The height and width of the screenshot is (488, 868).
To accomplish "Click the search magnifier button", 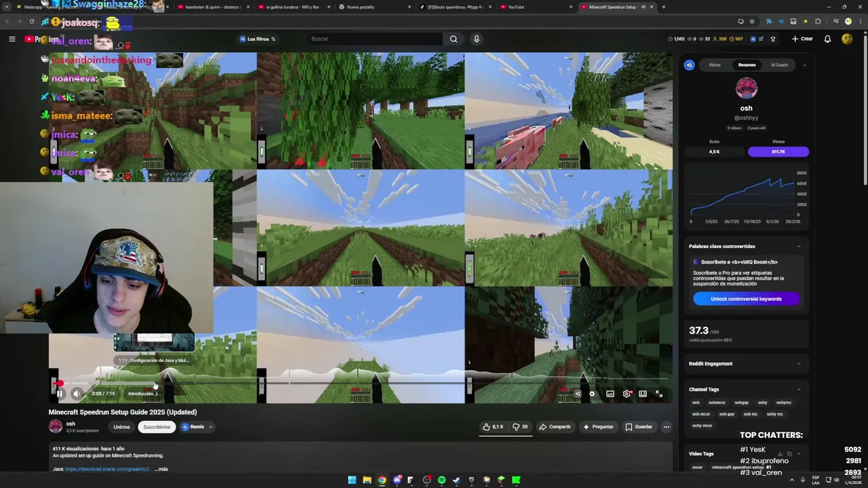I will [454, 39].
